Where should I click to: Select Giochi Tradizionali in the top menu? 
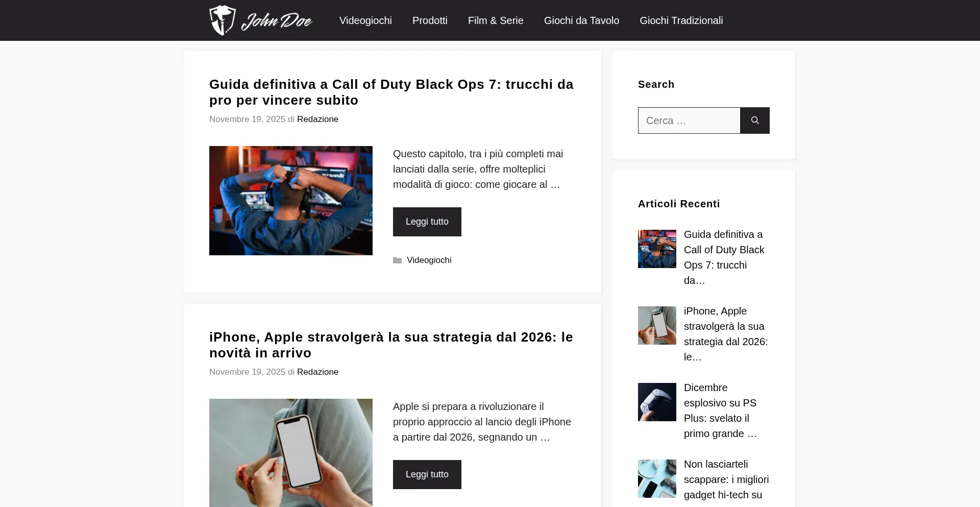(x=681, y=20)
